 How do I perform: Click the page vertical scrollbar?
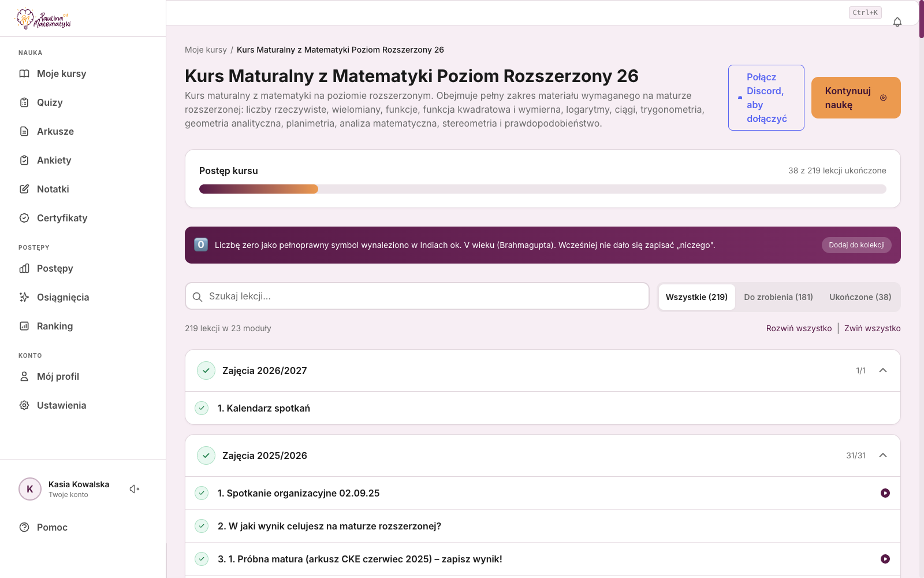coord(922,19)
